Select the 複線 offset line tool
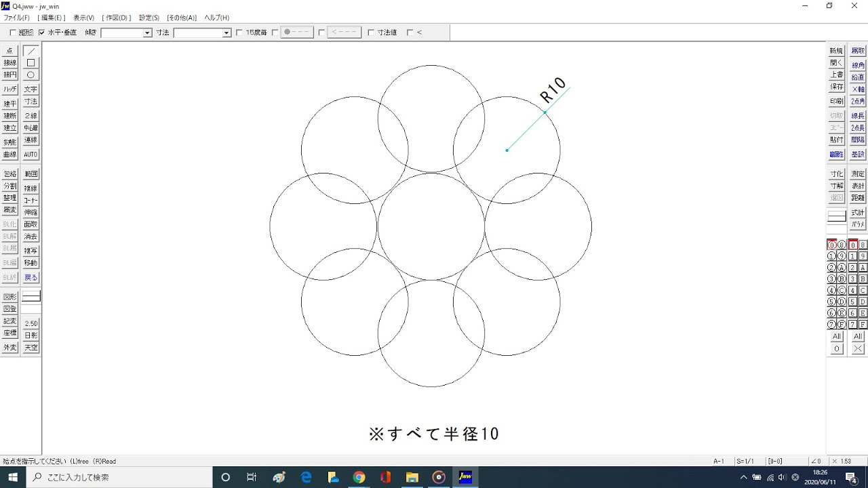Screen dimensions: 868x488 (x=31, y=188)
